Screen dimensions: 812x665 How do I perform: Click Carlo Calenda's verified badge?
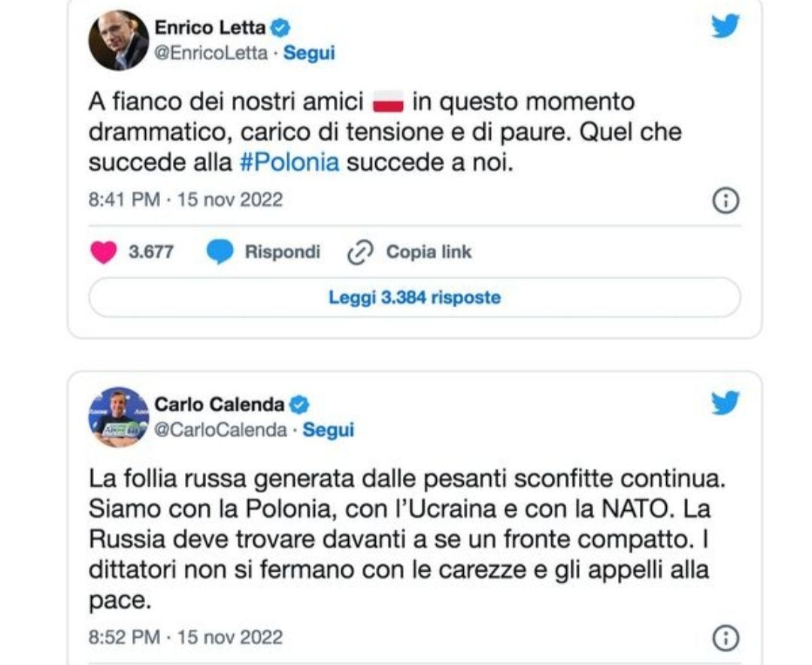click(x=299, y=405)
